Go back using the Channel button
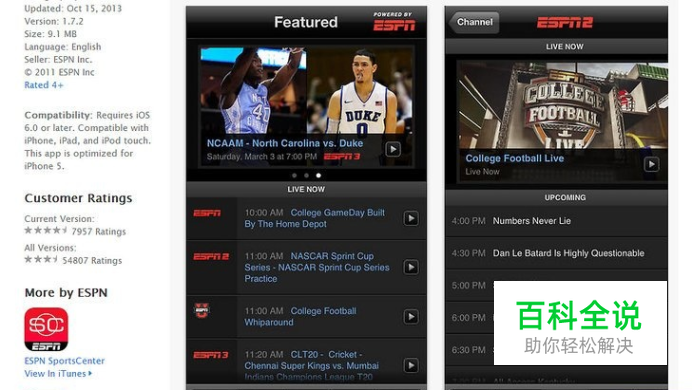 pos(474,22)
